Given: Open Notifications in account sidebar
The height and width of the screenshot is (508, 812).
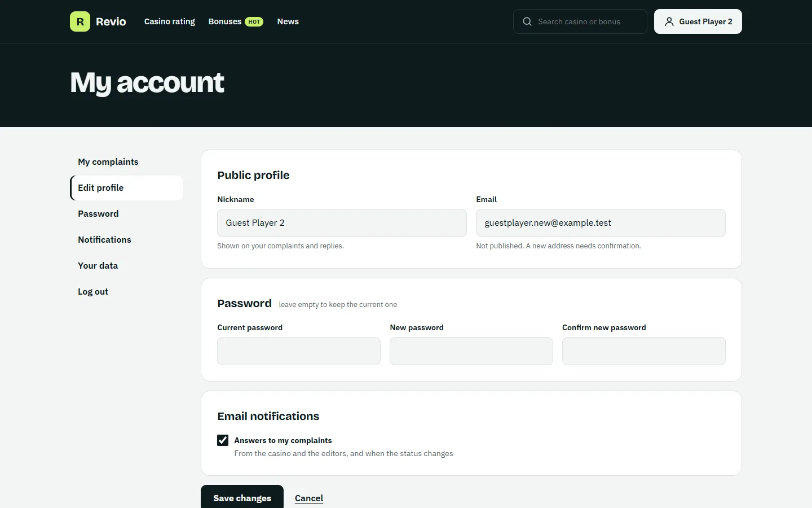Looking at the screenshot, I should (x=126, y=240).
